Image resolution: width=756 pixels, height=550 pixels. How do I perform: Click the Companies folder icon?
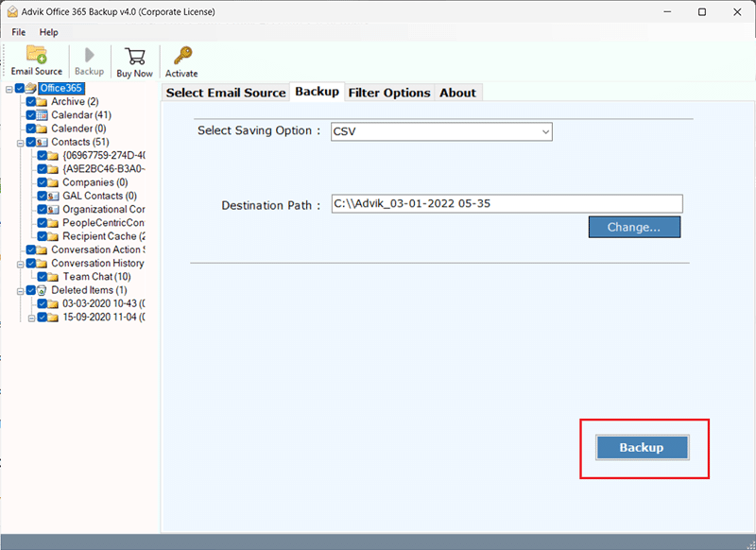coord(53,182)
